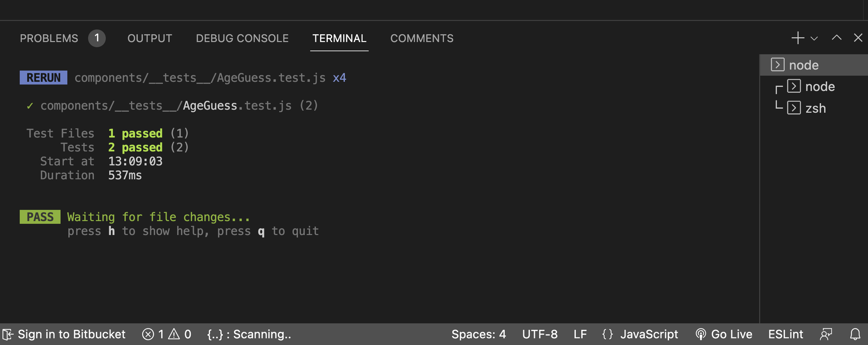Switch to the Problems tab
Viewport: 868px width, 345px height.
[x=49, y=38]
